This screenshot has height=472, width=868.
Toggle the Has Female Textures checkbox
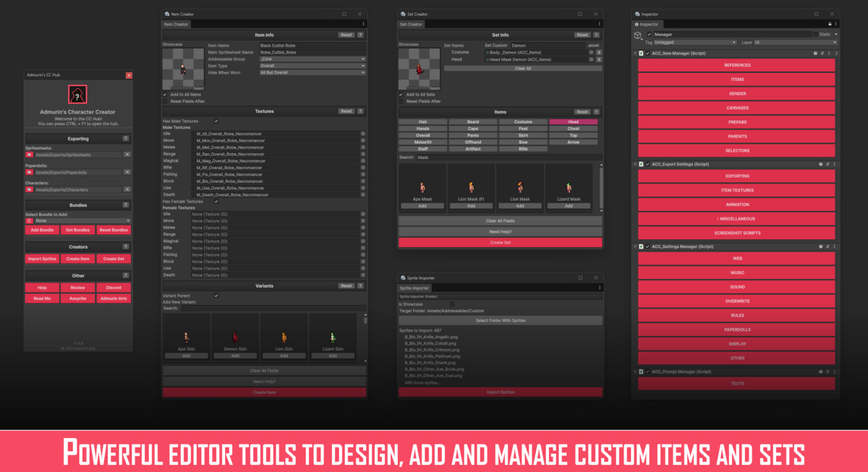pos(216,201)
